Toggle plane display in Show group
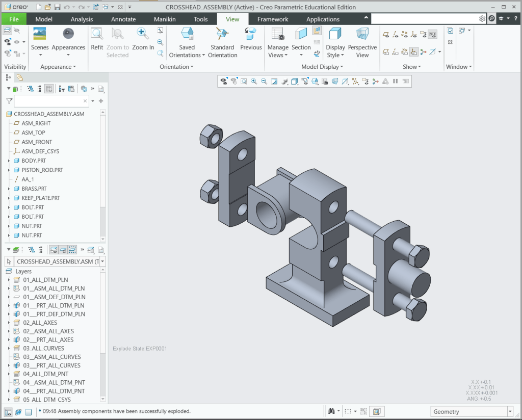Viewport: 522px width, 420px height. [386, 34]
